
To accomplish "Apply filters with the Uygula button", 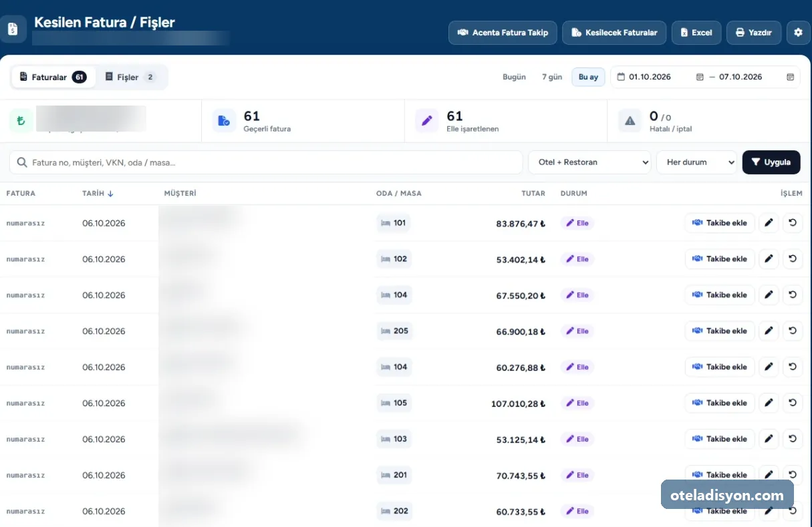I will (771, 162).
